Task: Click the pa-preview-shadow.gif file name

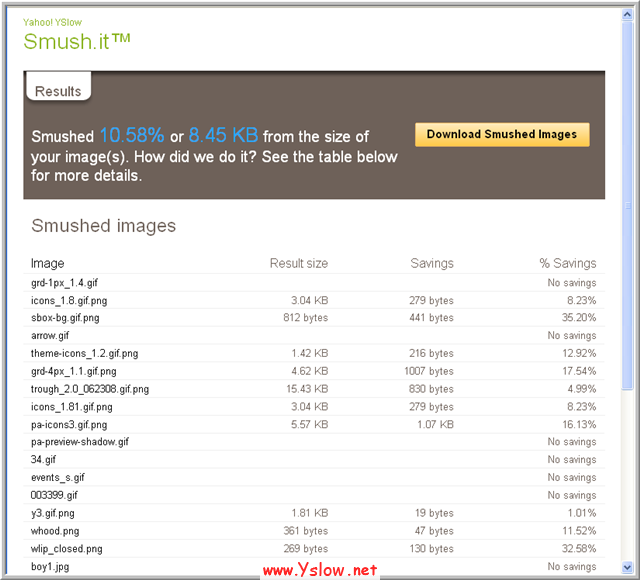Action: [x=80, y=442]
